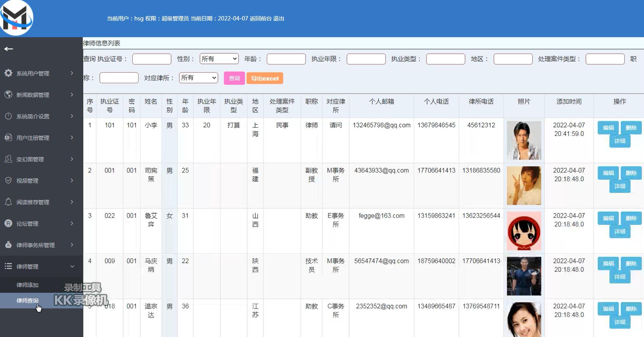Click the person icon for 变幻图管理
Screen dimensions: 644x337
click(x=8, y=159)
